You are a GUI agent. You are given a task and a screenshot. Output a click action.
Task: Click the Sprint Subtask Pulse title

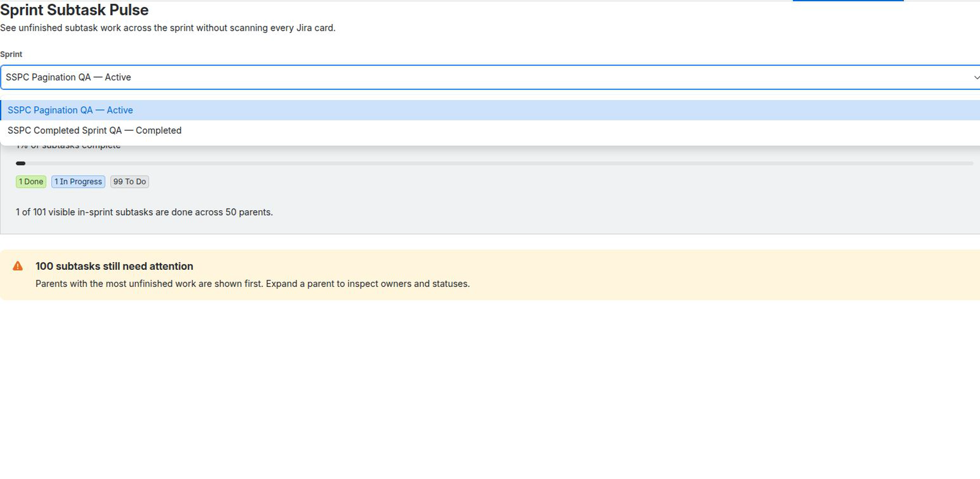(x=74, y=10)
